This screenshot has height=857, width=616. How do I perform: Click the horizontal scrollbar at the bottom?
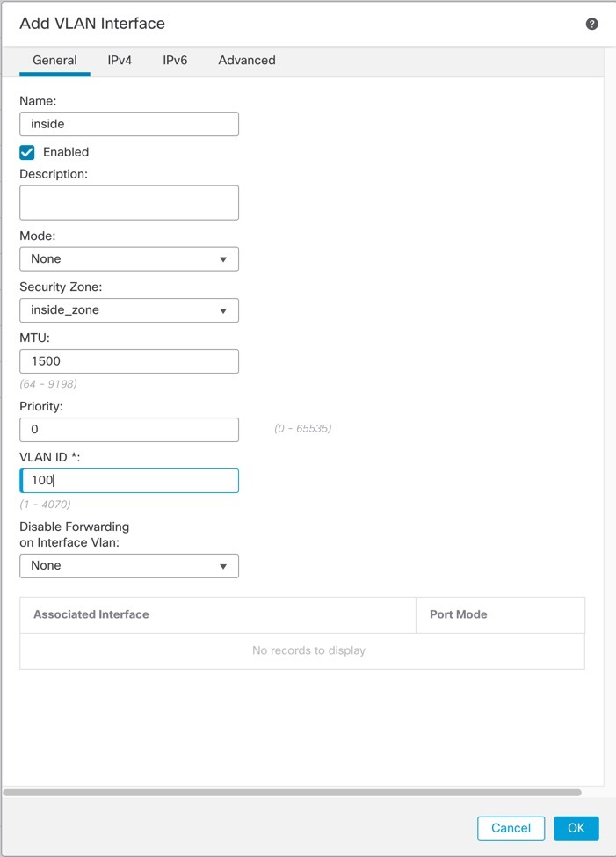pos(299,790)
